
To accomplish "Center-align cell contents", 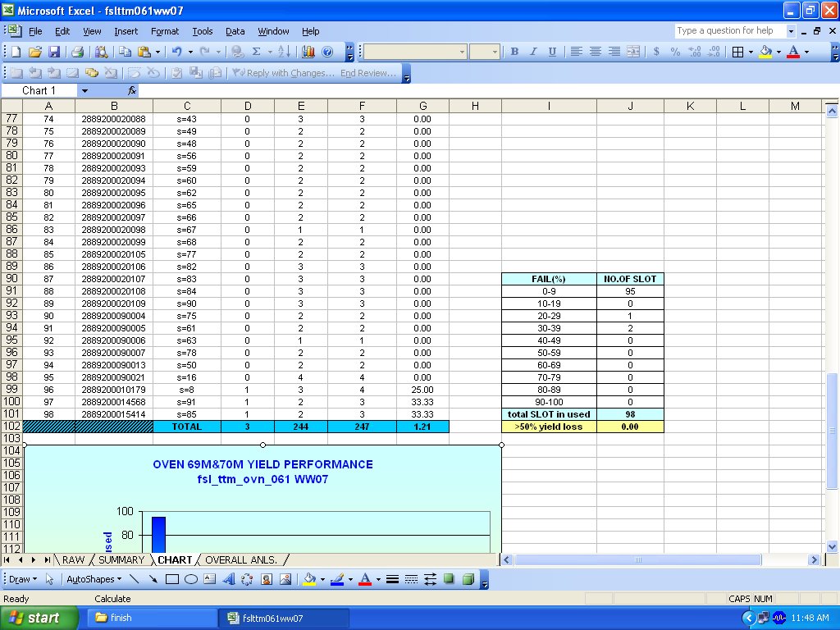I will coord(596,52).
